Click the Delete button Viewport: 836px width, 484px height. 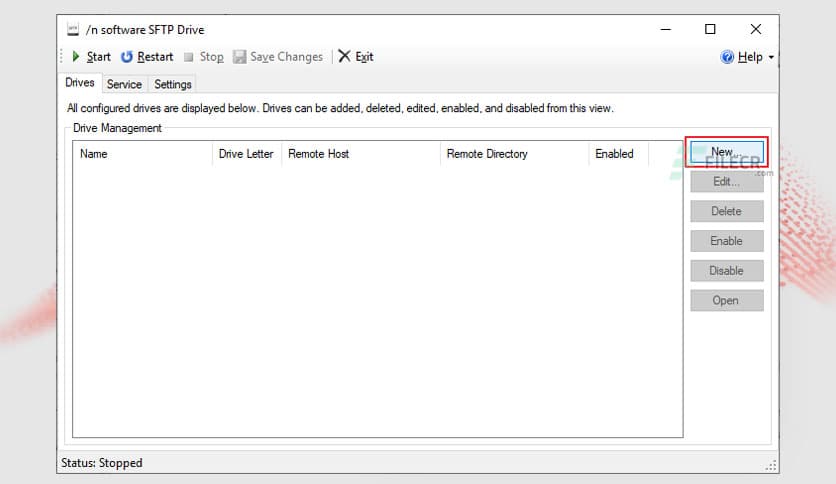[x=727, y=211]
